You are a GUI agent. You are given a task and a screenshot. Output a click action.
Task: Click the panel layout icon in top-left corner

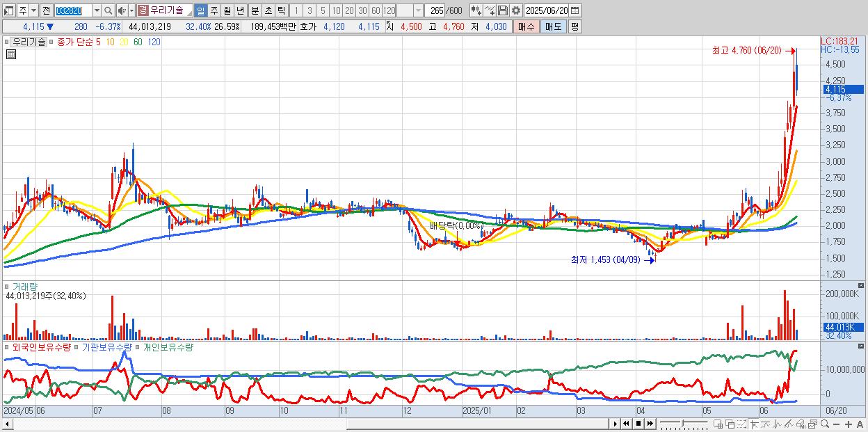8,10
